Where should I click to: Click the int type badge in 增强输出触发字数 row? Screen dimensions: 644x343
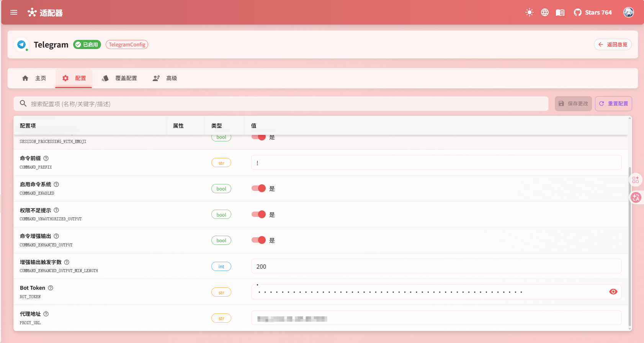point(221,266)
